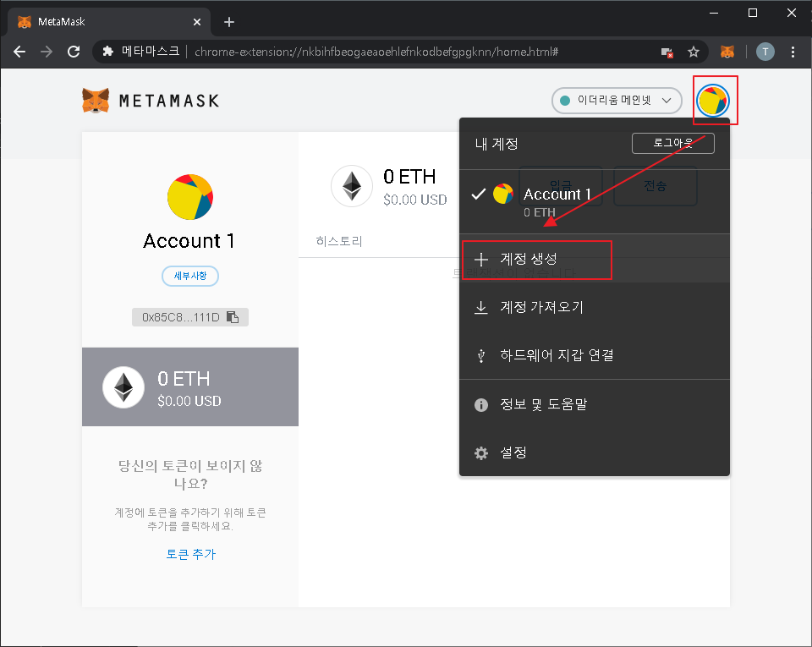Expand network list via the chevron arrow

(667, 101)
